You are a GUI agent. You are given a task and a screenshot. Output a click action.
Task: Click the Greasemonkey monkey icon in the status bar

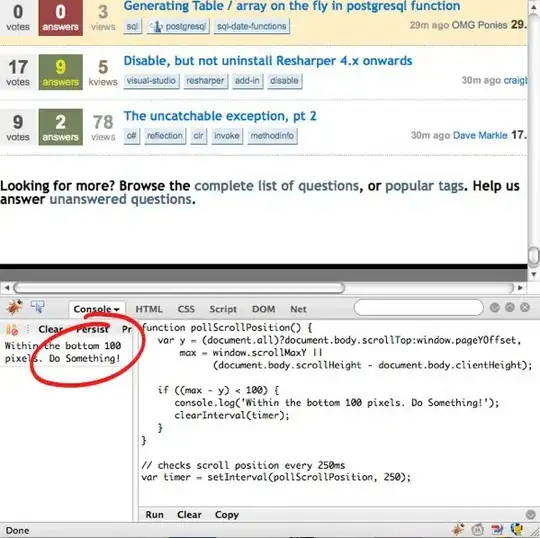477,529
